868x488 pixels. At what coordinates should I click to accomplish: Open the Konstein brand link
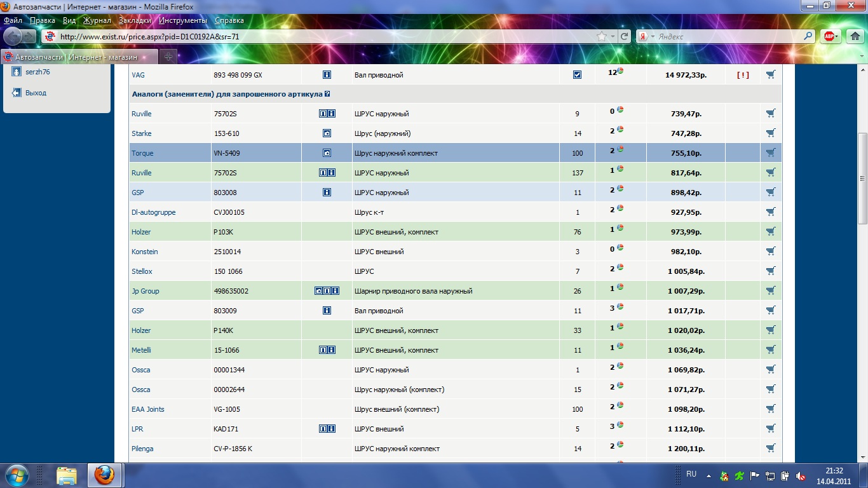[x=144, y=252]
